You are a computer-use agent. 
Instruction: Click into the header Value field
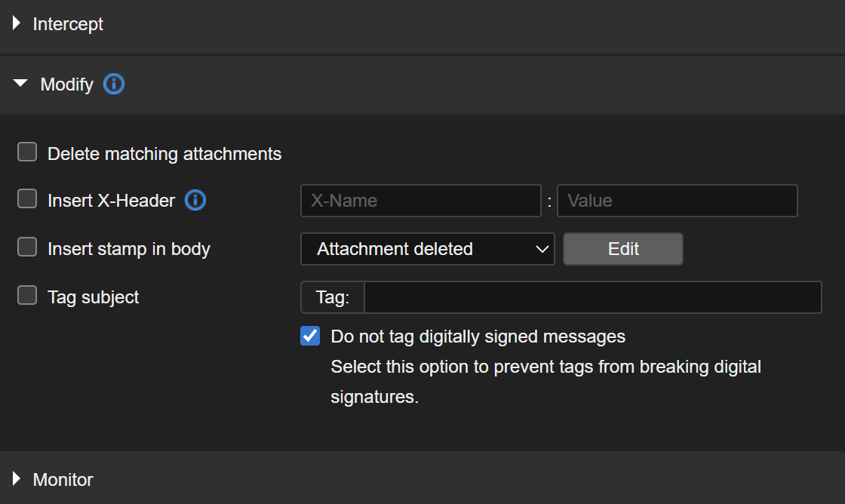coord(677,201)
